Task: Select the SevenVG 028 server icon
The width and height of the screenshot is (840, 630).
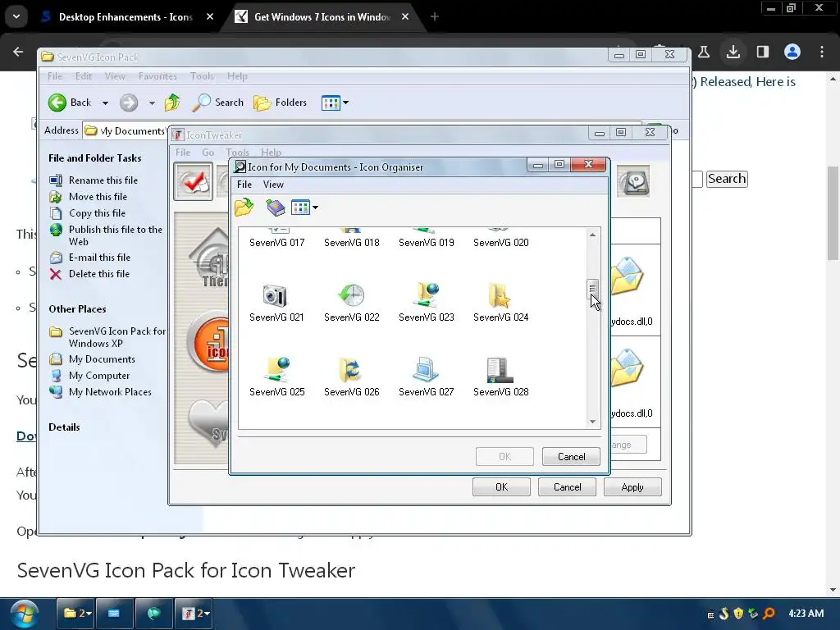Action: coord(500,370)
